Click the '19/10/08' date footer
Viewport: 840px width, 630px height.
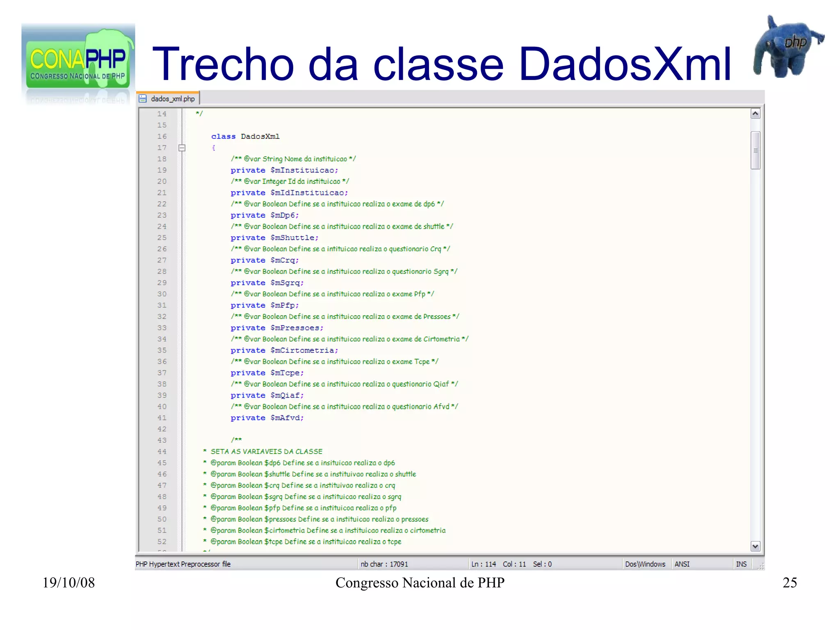(x=68, y=583)
